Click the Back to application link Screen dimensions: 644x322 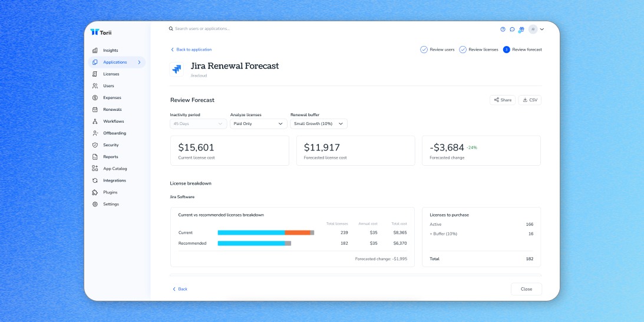[x=191, y=50]
